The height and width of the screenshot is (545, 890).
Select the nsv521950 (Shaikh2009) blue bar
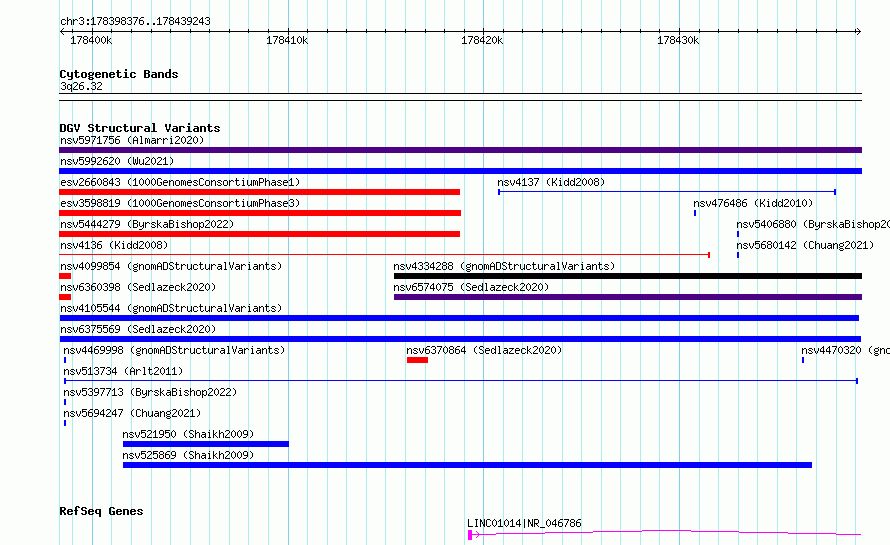(205, 444)
